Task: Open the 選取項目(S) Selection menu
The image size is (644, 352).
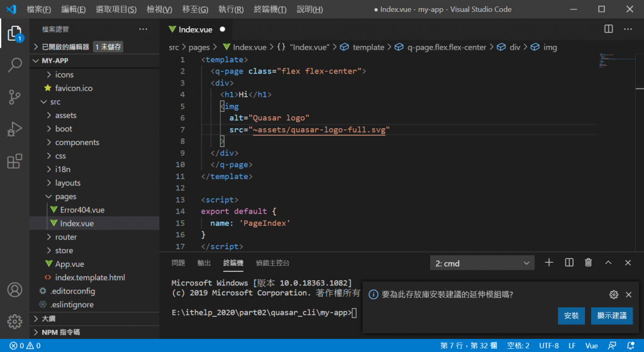Action: click(116, 9)
